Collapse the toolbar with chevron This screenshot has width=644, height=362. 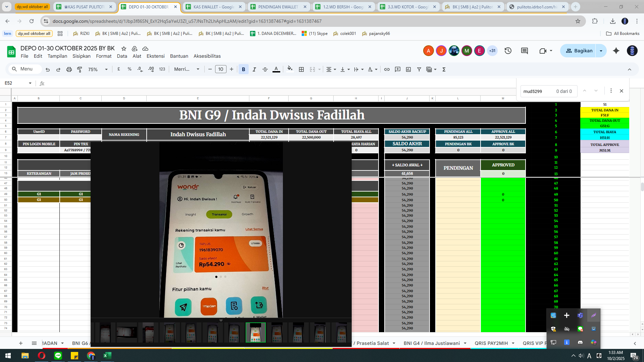tap(630, 69)
